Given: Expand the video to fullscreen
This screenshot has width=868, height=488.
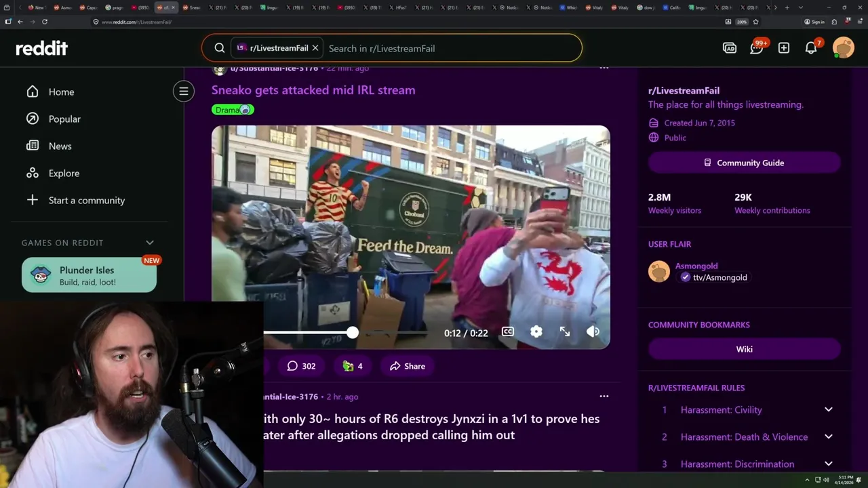Looking at the screenshot, I should pyautogui.click(x=565, y=331).
